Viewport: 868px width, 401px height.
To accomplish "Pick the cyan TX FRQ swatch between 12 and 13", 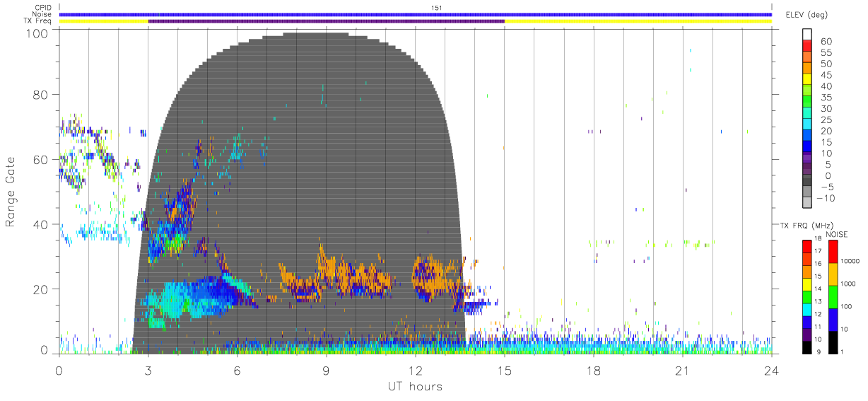I will [x=807, y=308].
